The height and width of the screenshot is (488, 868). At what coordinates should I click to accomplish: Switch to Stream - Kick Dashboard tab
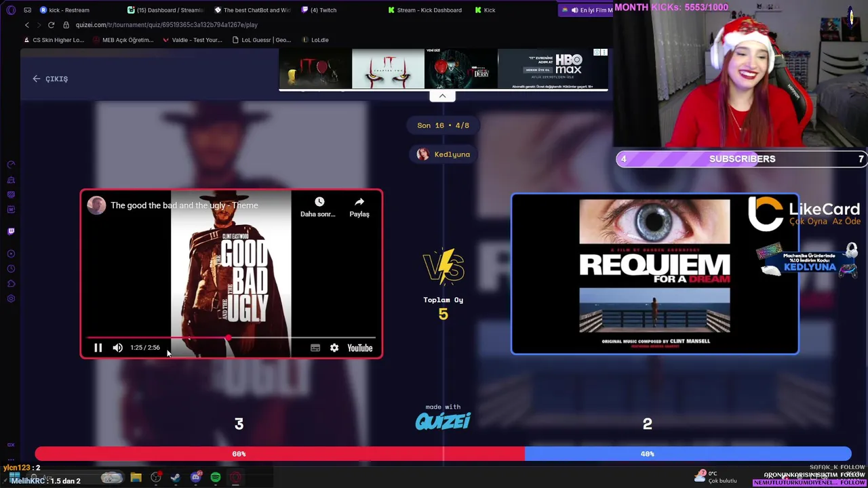(x=426, y=10)
